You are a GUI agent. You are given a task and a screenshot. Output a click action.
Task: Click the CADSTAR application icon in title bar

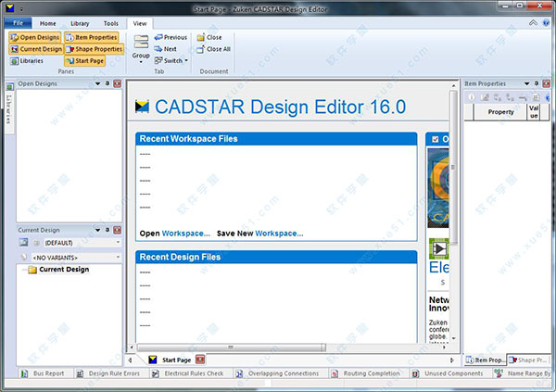click(9, 7)
